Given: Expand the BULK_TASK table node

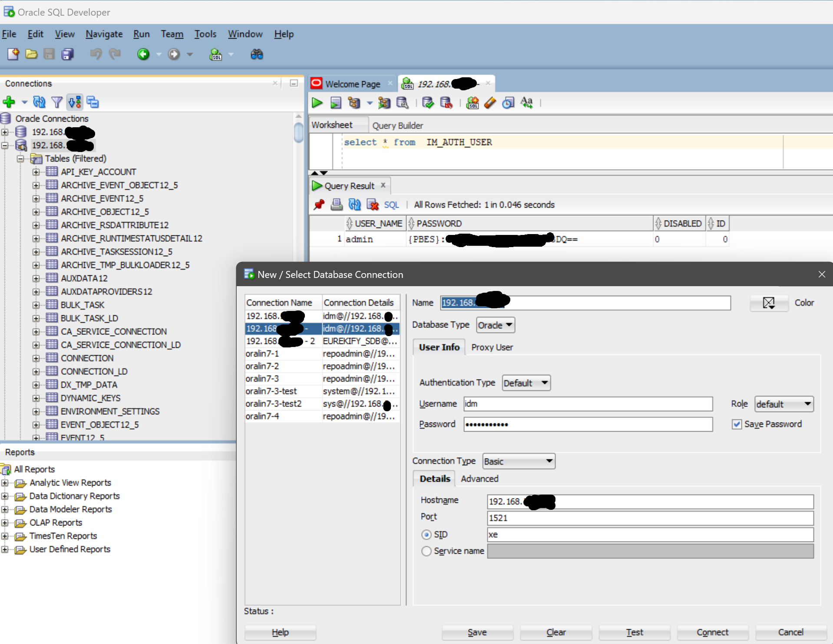Looking at the screenshot, I should point(36,305).
